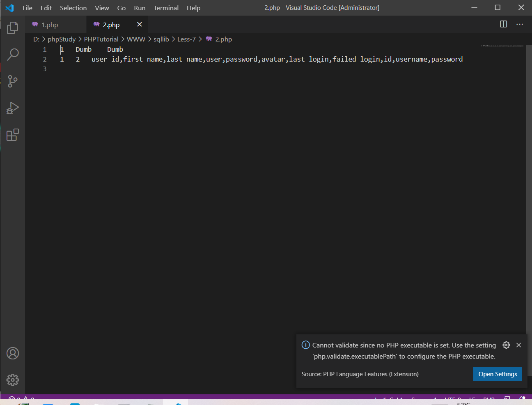Open the Extensions view
The height and width of the screenshot is (405, 532).
(x=13, y=135)
